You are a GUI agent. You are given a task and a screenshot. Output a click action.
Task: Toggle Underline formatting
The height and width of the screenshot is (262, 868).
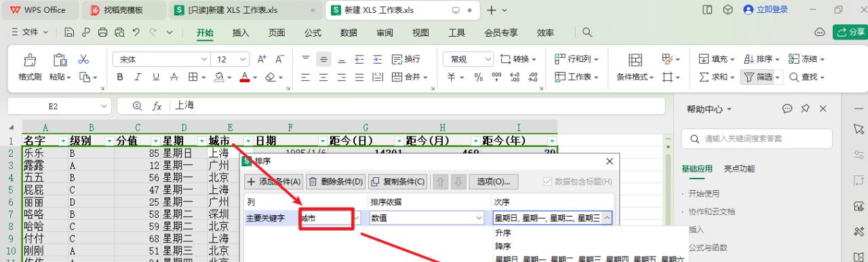pyautogui.click(x=156, y=77)
